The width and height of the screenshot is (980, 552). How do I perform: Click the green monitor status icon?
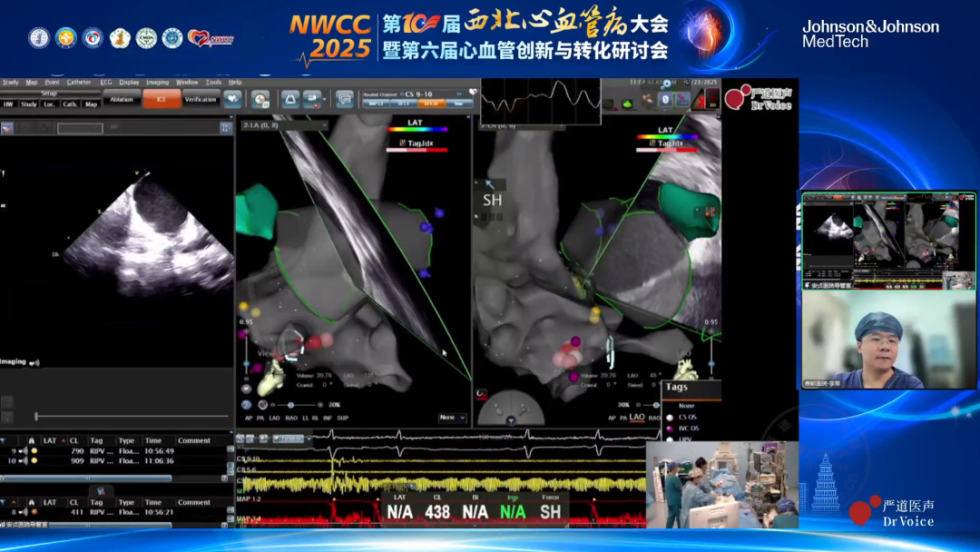pos(627,103)
